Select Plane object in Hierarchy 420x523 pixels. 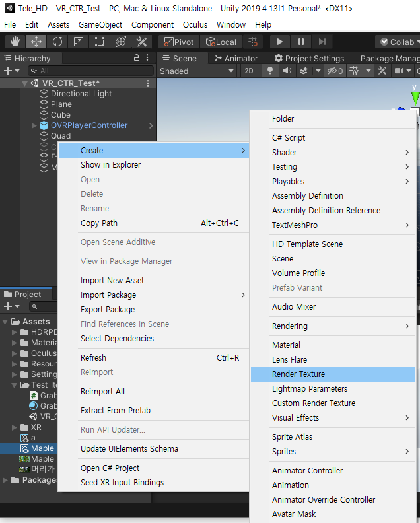pyautogui.click(x=61, y=104)
